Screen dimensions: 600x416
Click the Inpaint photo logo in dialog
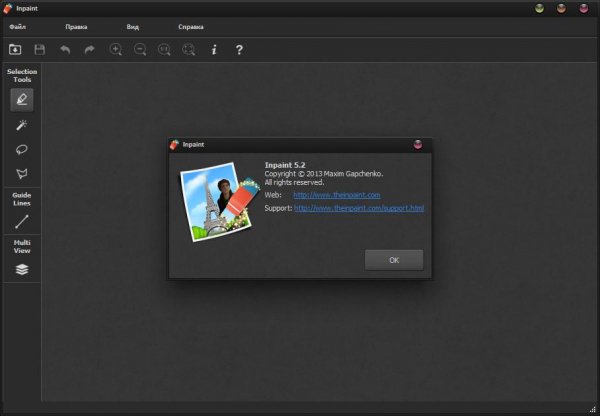(x=220, y=201)
